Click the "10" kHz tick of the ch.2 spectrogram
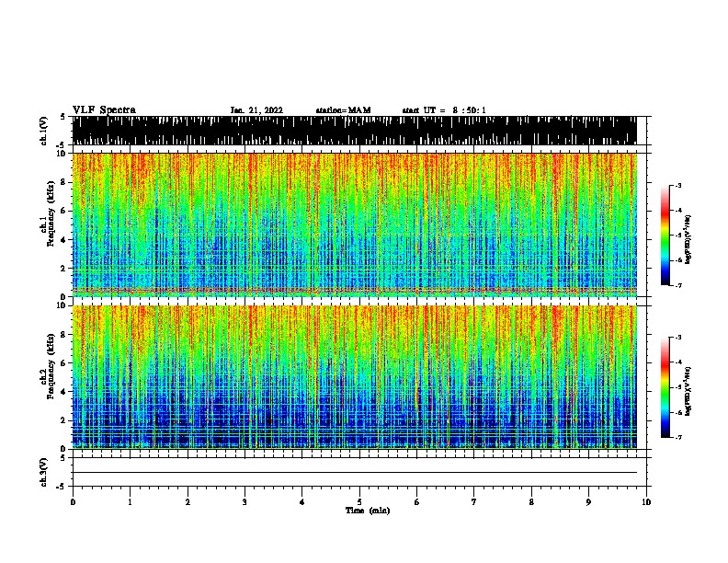Image resolution: width=728 pixels, height=563 pixels. pyautogui.click(x=63, y=305)
